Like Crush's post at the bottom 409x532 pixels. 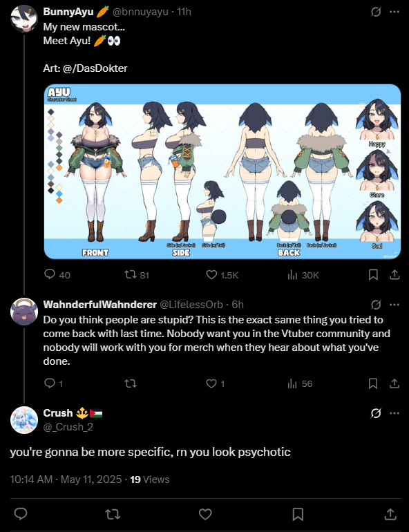(x=205, y=514)
